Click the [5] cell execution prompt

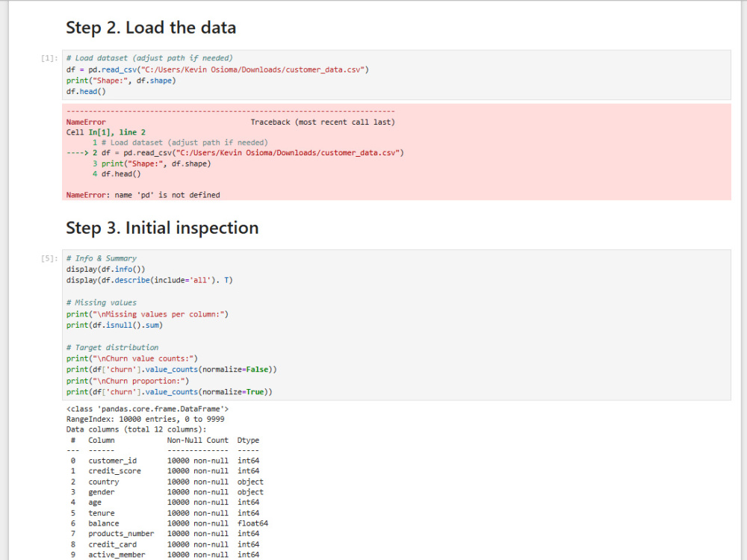[x=49, y=258]
